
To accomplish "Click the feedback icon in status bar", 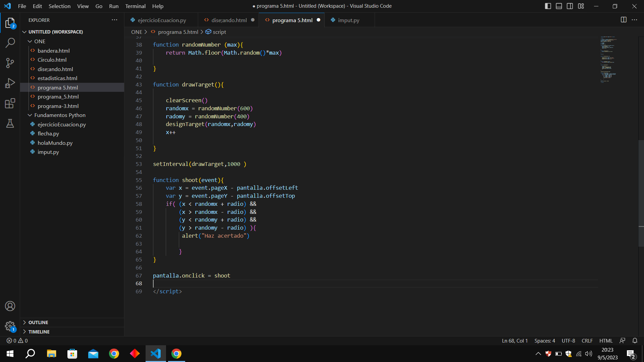I will tap(622, 341).
